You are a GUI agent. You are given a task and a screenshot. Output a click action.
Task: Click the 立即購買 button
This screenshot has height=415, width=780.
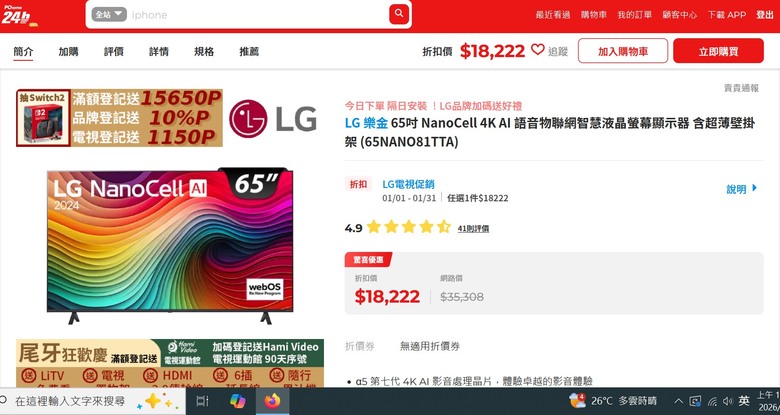click(718, 51)
